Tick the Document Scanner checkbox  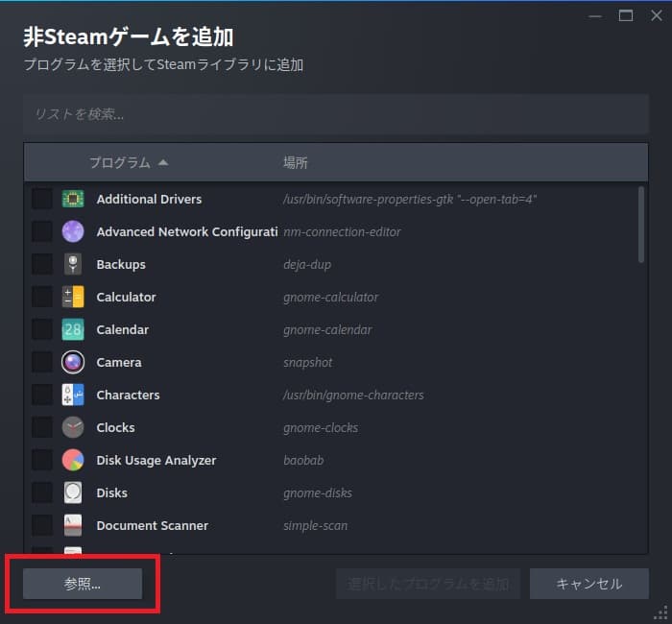click(42, 525)
